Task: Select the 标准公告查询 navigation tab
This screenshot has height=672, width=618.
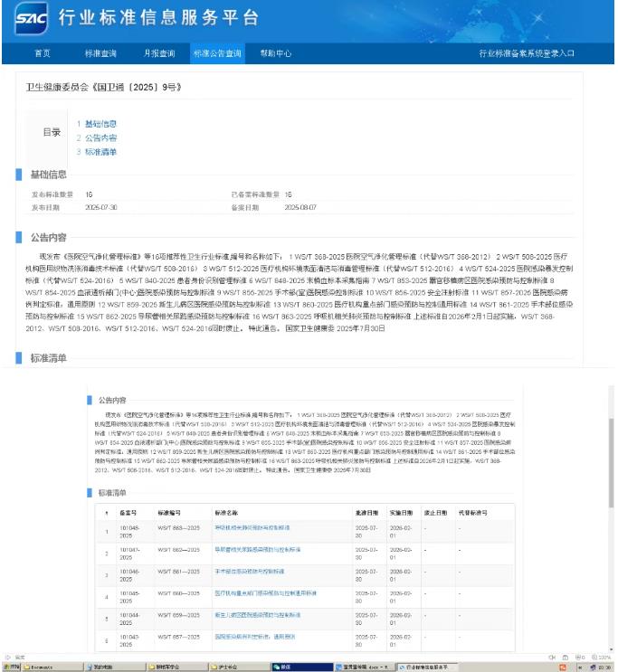Action: 217,53
